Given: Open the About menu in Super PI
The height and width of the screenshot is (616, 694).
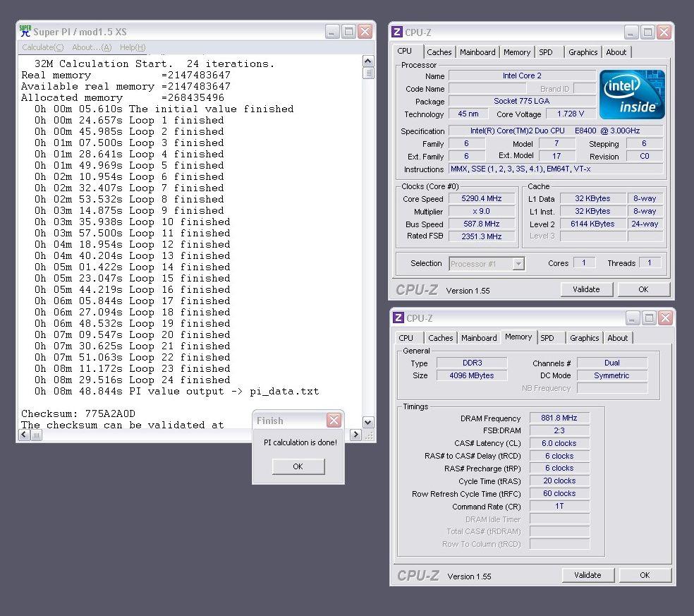Looking at the screenshot, I should [x=92, y=47].
